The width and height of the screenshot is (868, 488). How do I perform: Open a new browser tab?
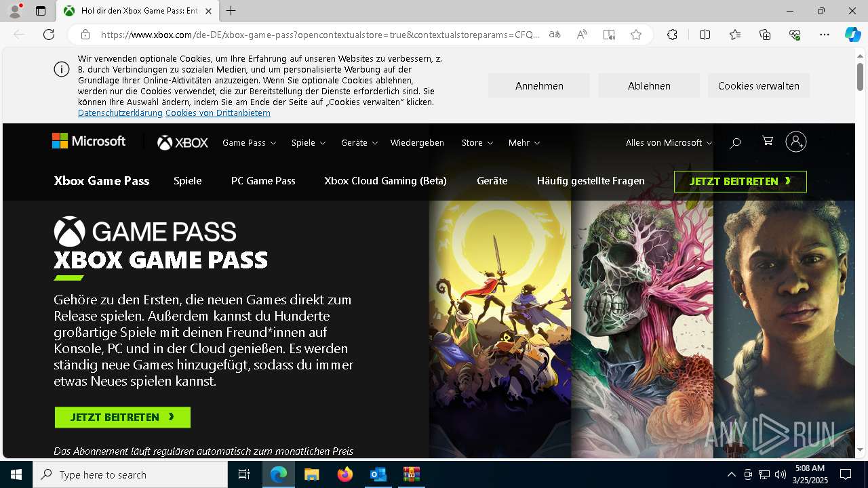tap(231, 11)
